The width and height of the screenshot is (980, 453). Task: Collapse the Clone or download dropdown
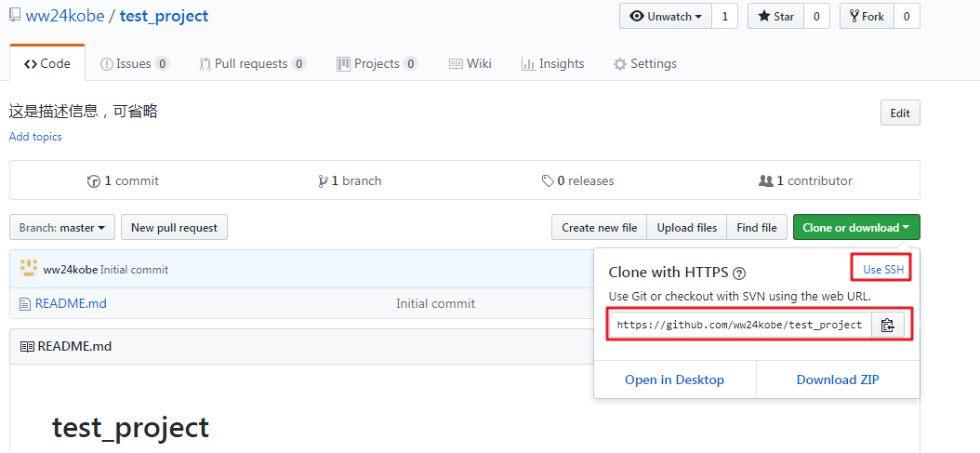[x=855, y=228]
